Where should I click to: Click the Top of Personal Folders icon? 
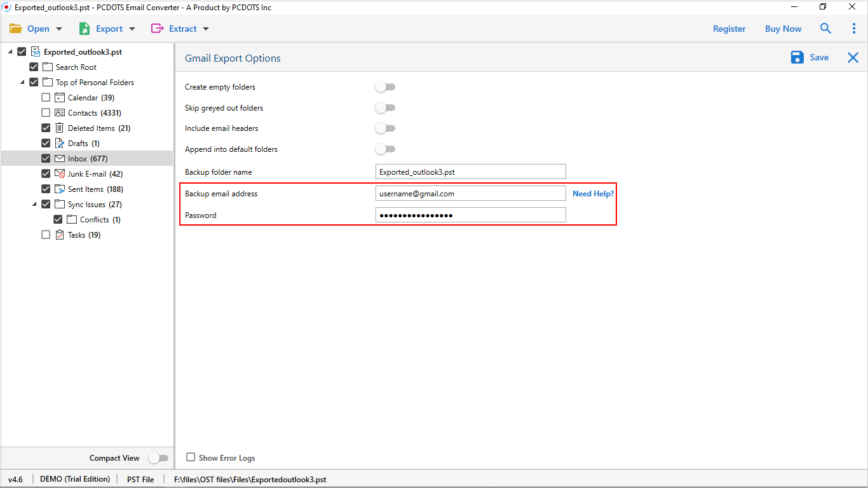click(x=48, y=83)
